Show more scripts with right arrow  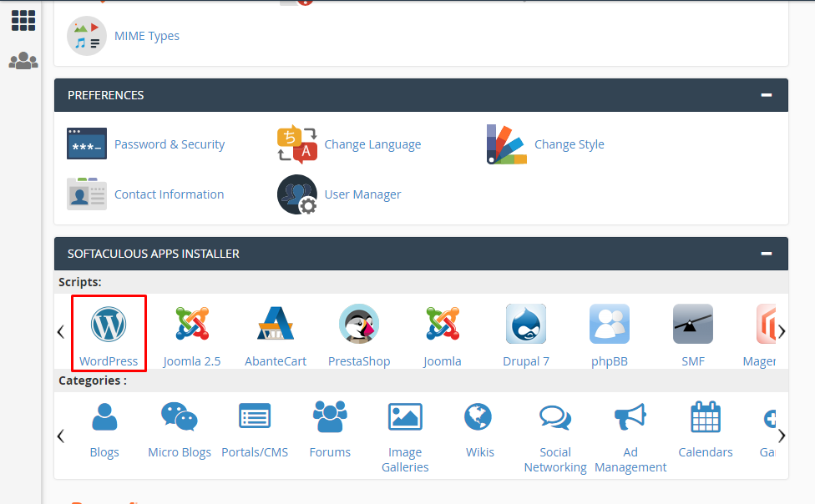(x=782, y=331)
